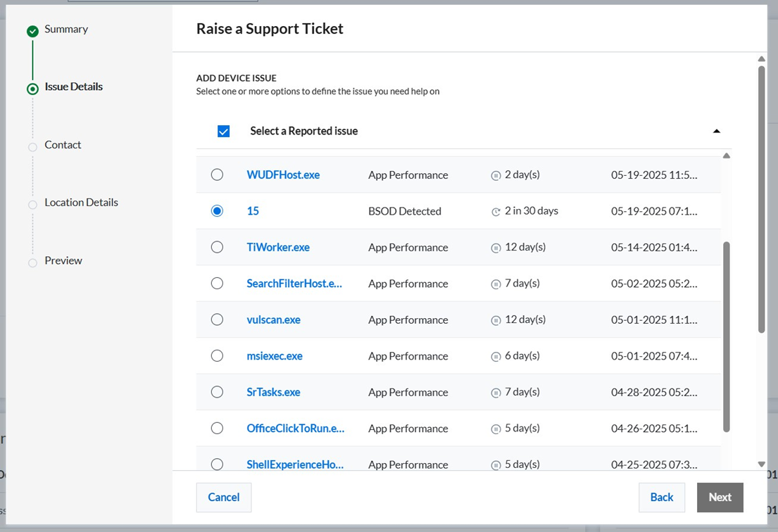Image resolution: width=778 pixels, height=532 pixels.
Task: Click the Contact step circle icon
Action: (x=32, y=147)
